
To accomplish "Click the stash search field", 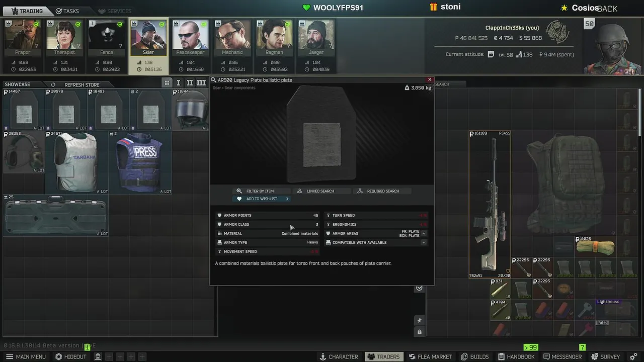I will pos(449,84).
